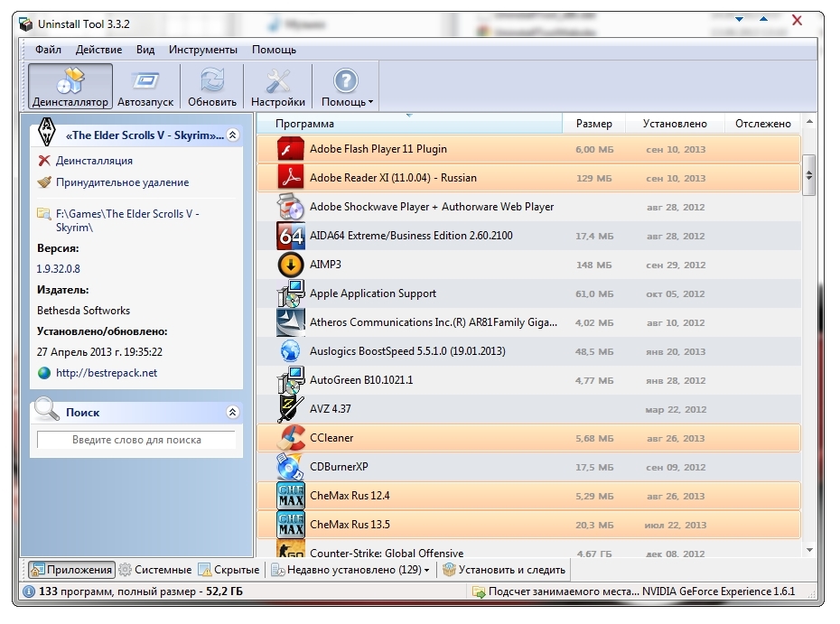Screen dimensions: 840x624
Task: Select the CCleaner program name
Action: (x=331, y=438)
